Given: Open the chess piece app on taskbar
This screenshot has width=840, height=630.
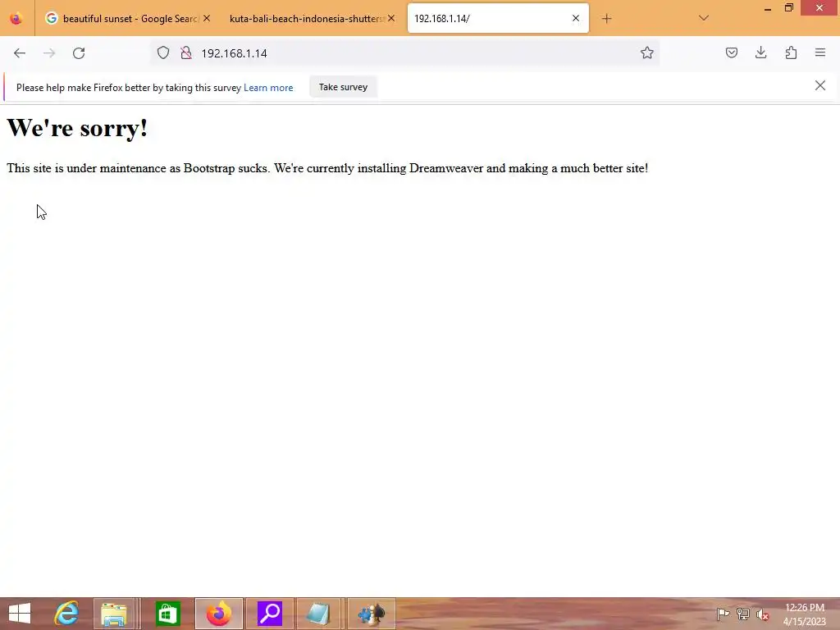Looking at the screenshot, I should pyautogui.click(x=372, y=614).
